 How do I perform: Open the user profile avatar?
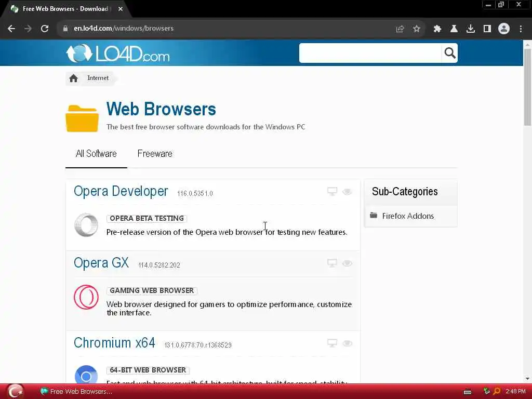(504, 29)
